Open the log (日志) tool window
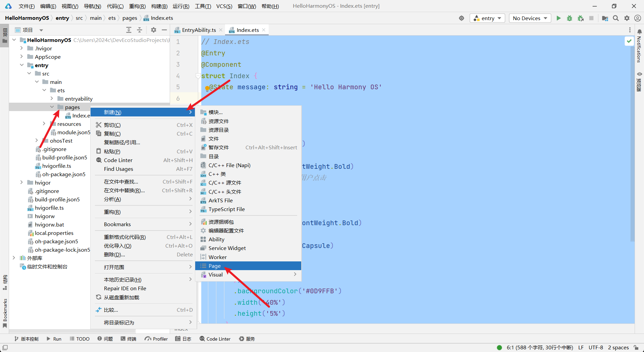This screenshot has height=352, width=644. click(183, 339)
